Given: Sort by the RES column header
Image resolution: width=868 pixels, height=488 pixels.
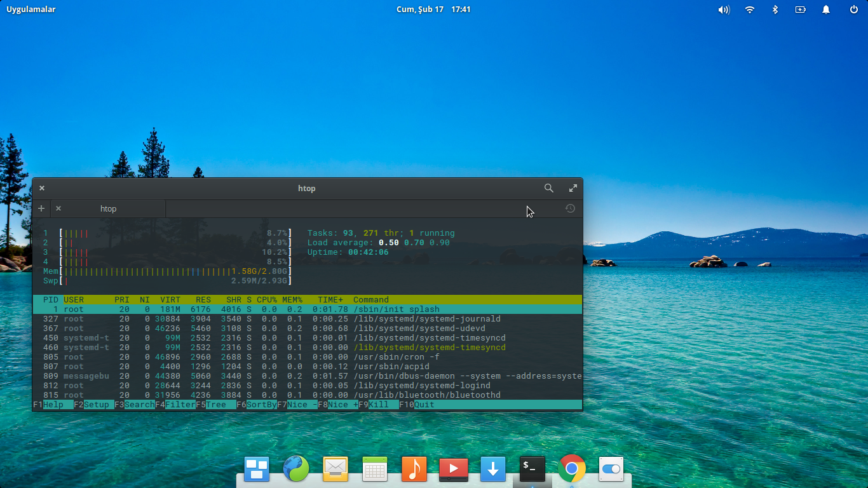Looking at the screenshot, I should (203, 300).
